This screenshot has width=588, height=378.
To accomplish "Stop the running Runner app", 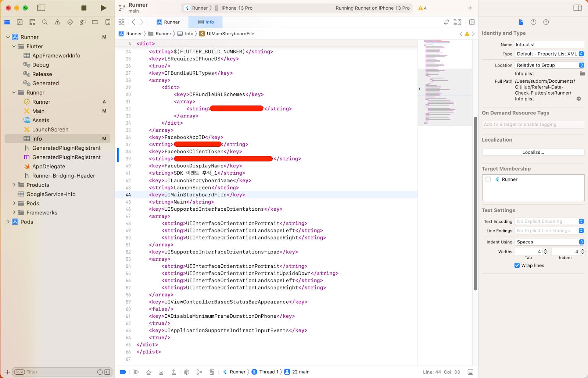I will click(x=84, y=8).
